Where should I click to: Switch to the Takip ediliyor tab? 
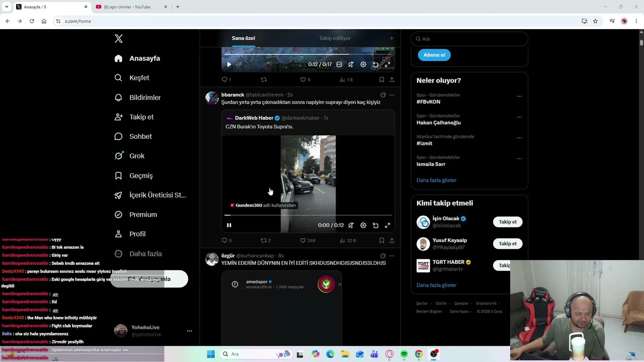[x=335, y=38]
